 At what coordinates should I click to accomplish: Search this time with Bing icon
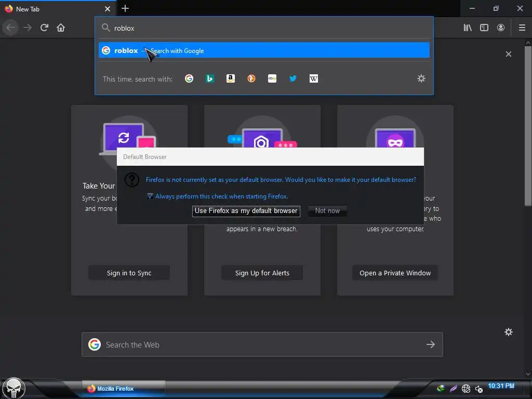pyautogui.click(x=210, y=79)
